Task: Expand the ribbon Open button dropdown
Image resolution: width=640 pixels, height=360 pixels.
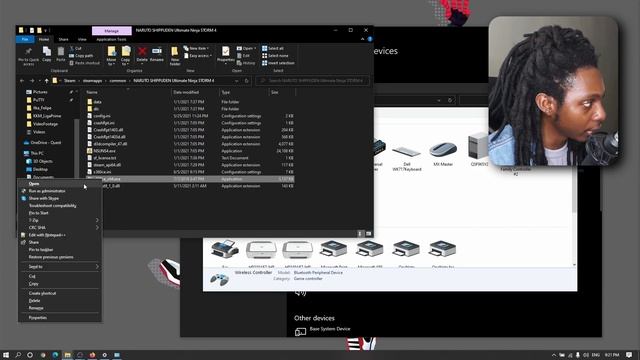Action: [255, 48]
